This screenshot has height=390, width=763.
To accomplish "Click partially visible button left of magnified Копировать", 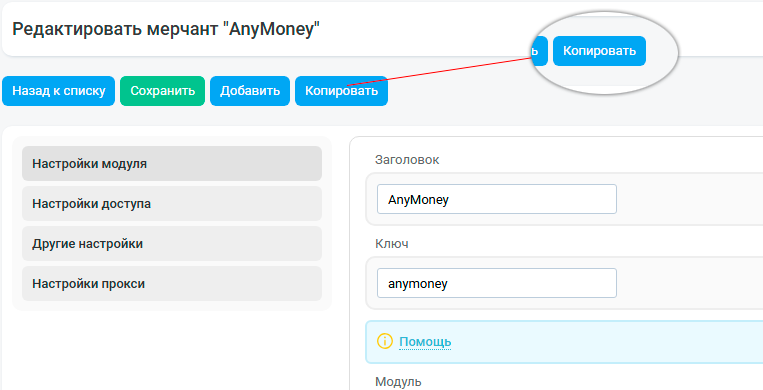I will (x=540, y=51).
